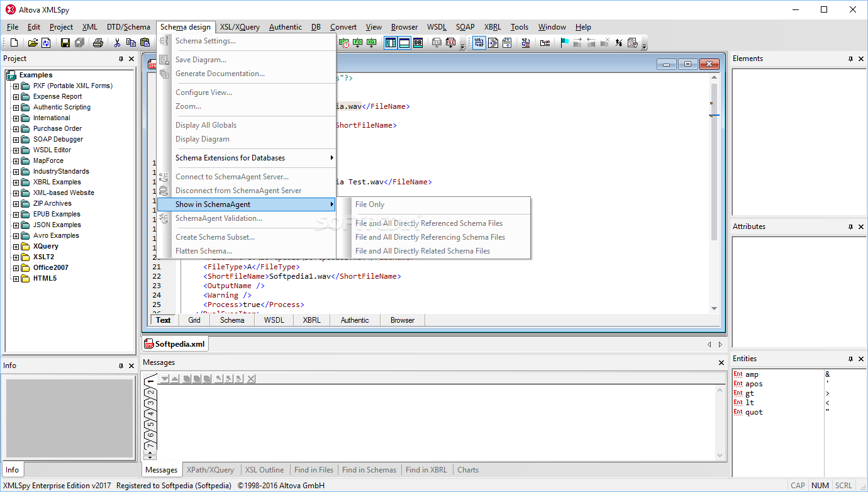Open the toolbar options overflow arrow after FILE
Image resolution: width=868 pixels, height=492 pixels.
(463, 45)
